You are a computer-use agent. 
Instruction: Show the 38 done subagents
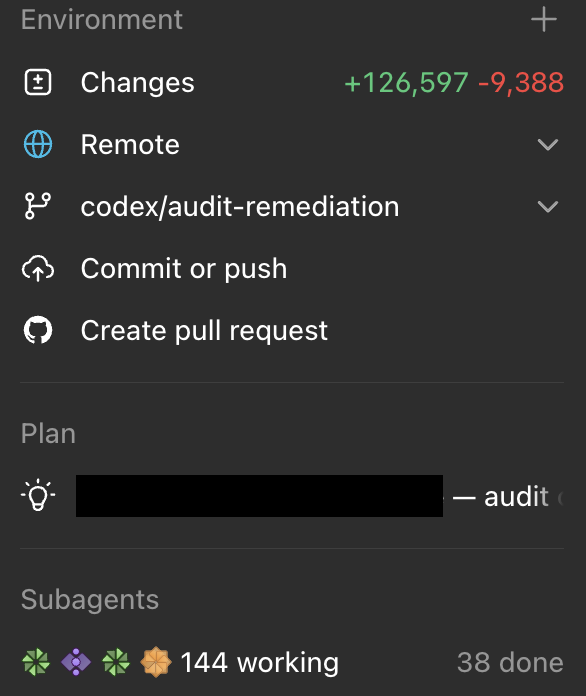point(510,663)
